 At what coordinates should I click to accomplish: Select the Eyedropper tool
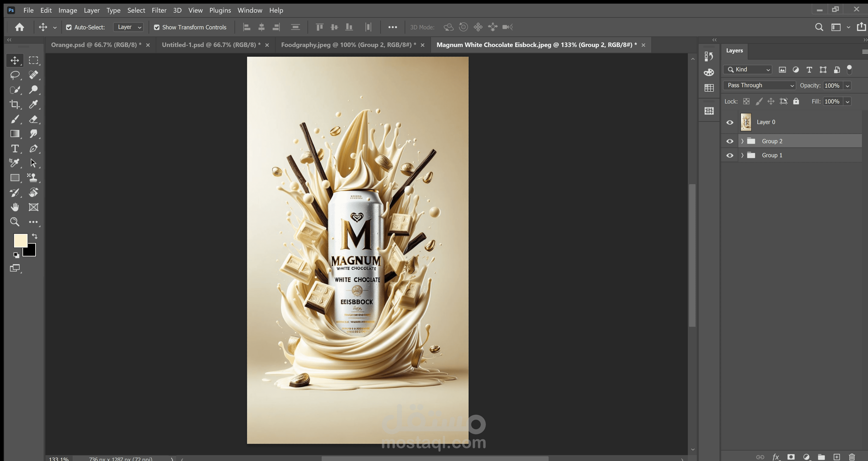coord(33,104)
